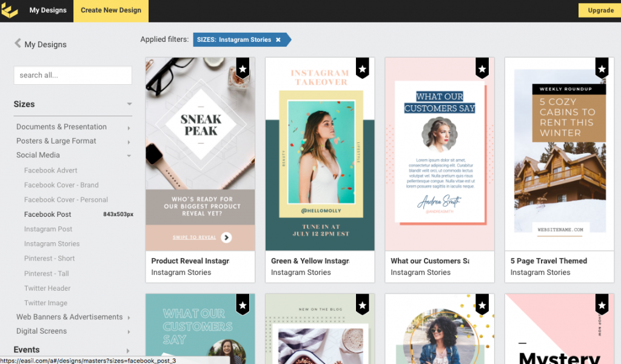Screen dimensions: 621x364
Task: Remove the Instagram Stories size filter
Action: pos(278,40)
